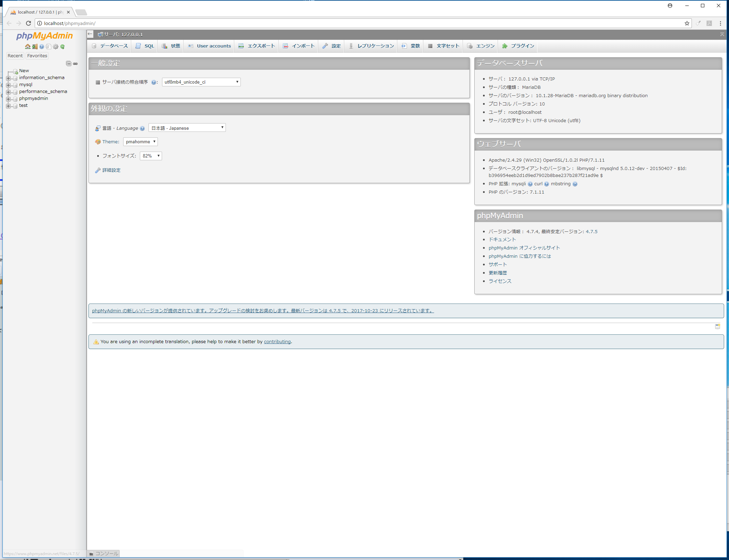
Task: Open navigation panel settings gear icon
Action: [56, 46]
